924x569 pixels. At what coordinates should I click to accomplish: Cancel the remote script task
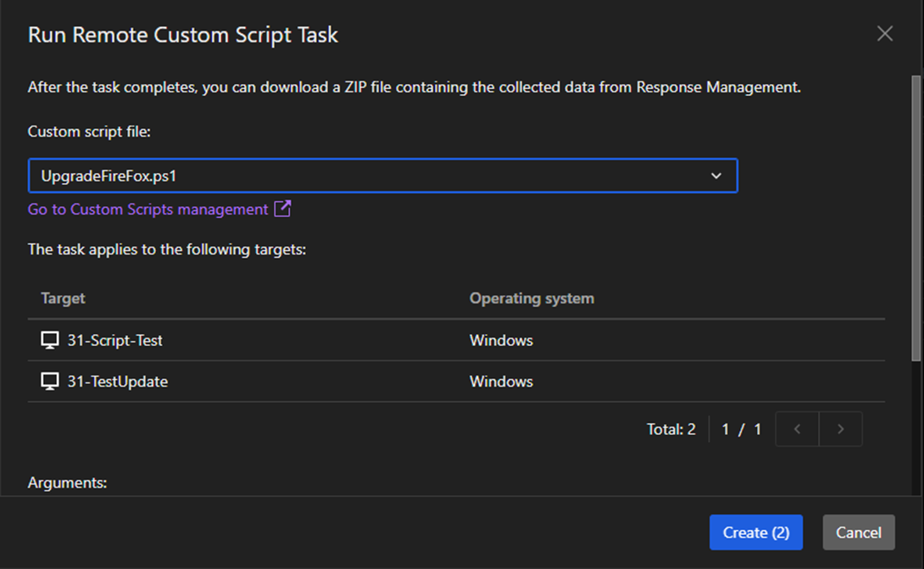pyautogui.click(x=858, y=533)
